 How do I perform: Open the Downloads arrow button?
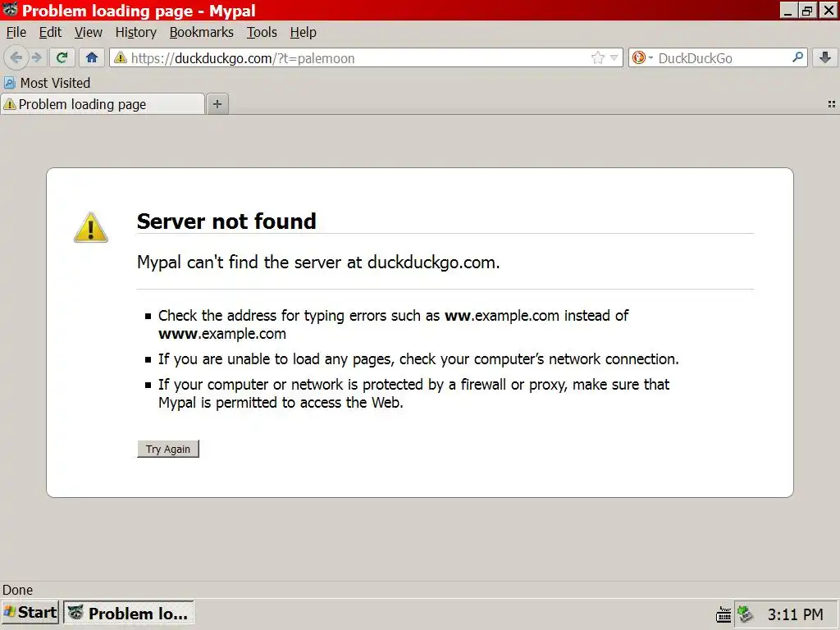coord(825,57)
